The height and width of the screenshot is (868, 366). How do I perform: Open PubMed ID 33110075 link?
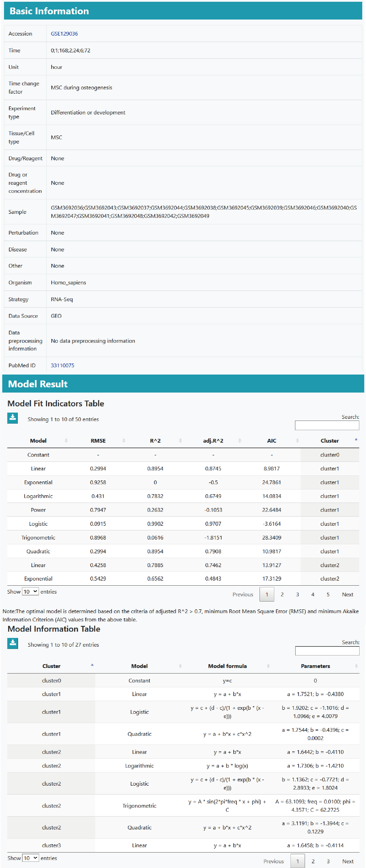point(62,365)
